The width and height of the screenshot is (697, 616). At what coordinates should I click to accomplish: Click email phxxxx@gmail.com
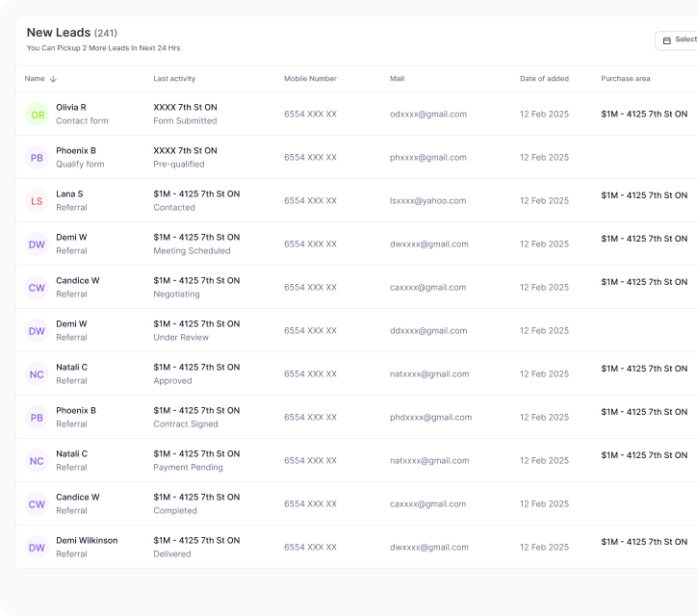pyautogui.click(x=428, y=157)
